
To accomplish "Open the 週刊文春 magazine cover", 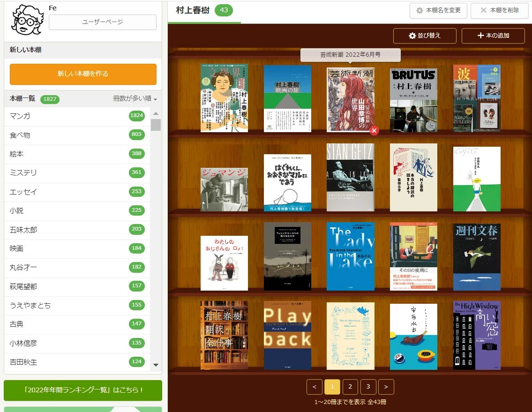I will point(477,257).
